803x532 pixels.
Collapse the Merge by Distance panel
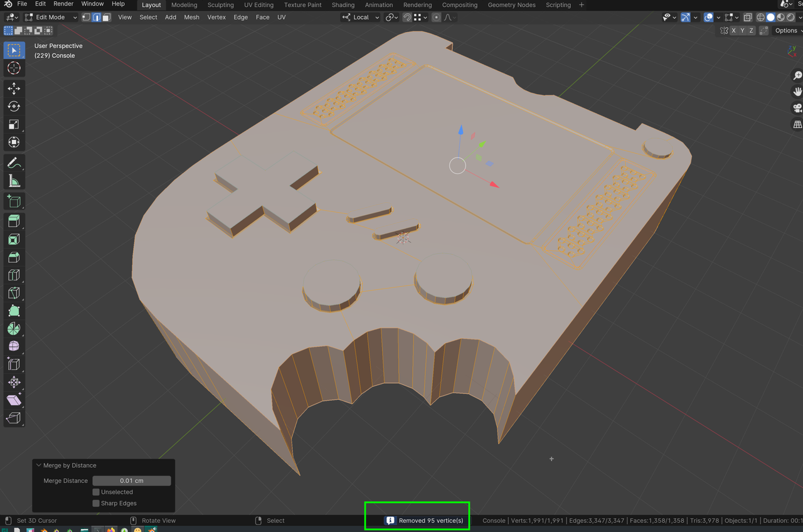[x=39, y=465]
